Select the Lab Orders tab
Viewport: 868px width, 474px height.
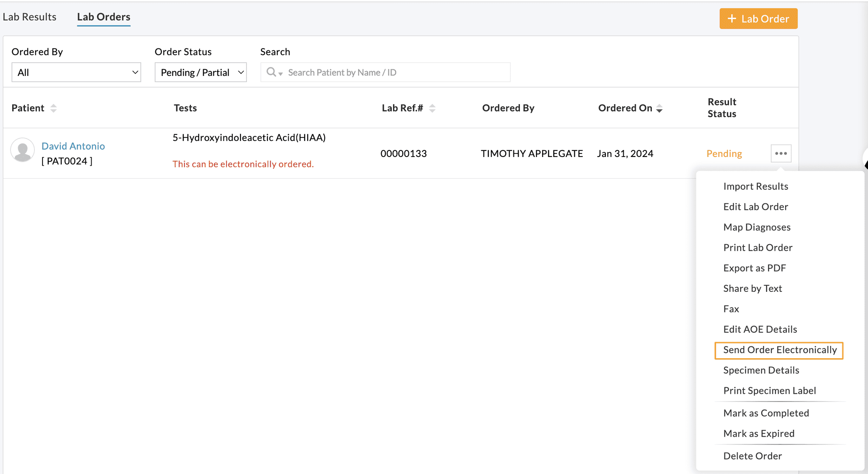pos(103,16)
